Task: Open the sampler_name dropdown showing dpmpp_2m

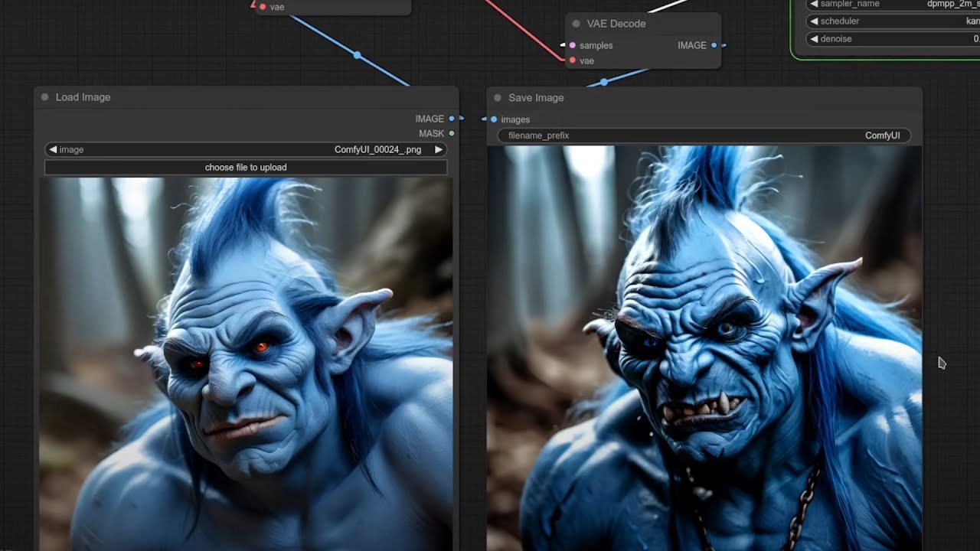Action: tap(893, 4)
